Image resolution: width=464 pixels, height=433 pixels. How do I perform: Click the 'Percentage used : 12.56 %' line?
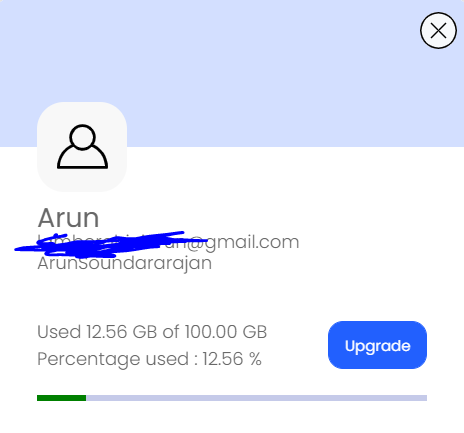[x=149, y=359]
